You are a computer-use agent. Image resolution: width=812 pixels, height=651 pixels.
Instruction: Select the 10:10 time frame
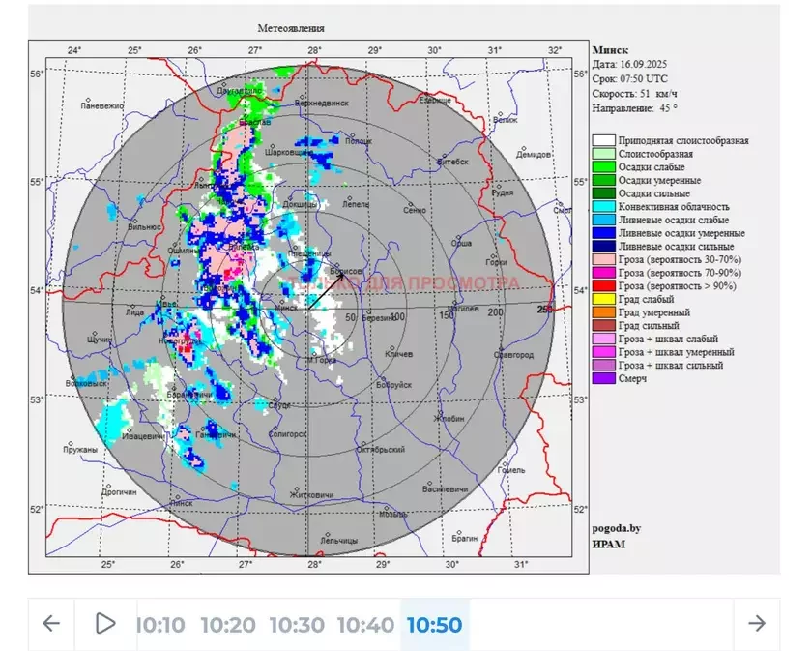tap(160, 625)
